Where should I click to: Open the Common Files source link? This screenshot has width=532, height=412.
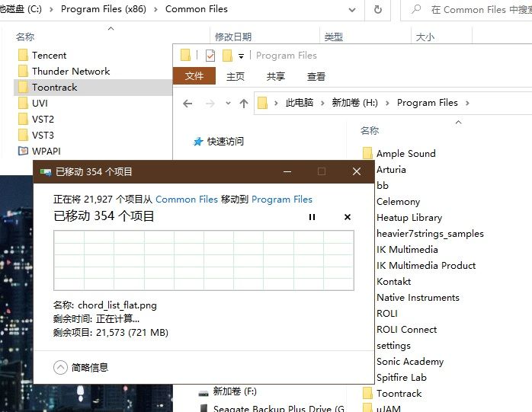[187, 200]
